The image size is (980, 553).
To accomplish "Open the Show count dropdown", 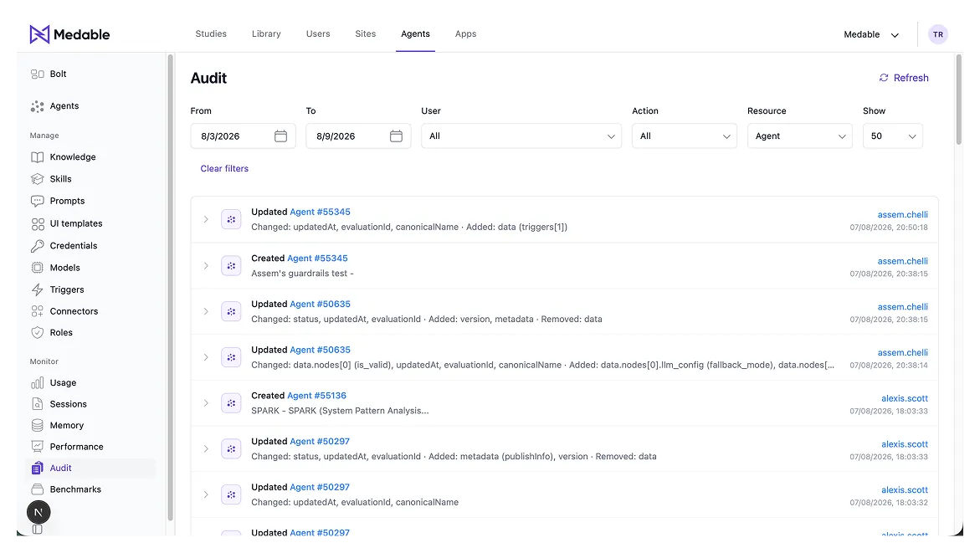I will 892,136.
